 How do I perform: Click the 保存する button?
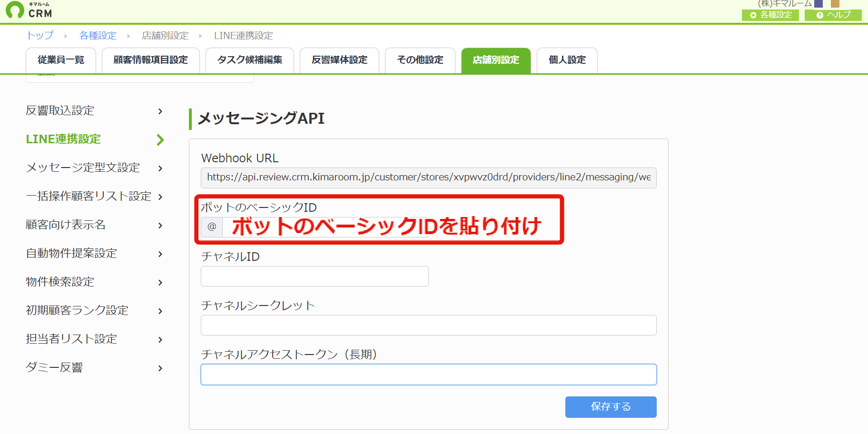tap(611, 407)
